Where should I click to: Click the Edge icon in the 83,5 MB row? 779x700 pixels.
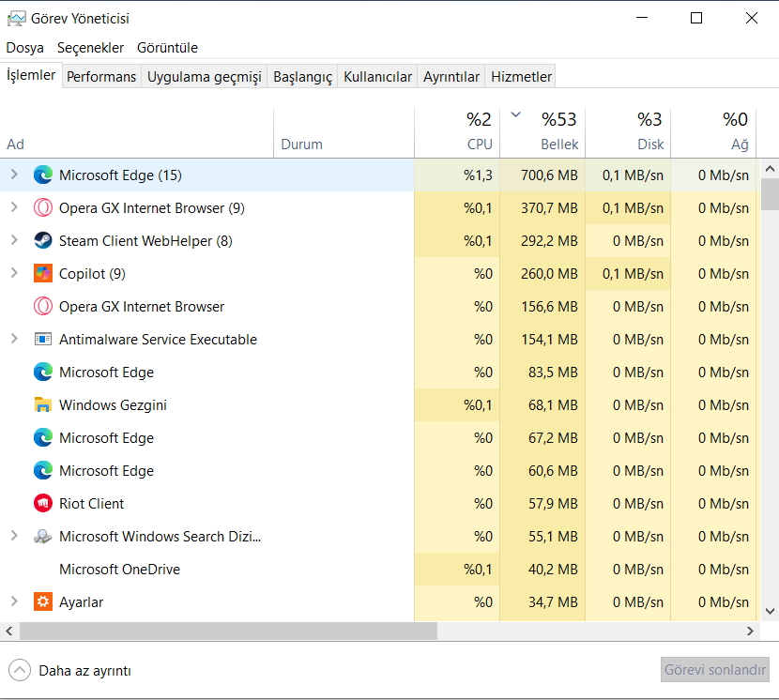coord(43,373)
